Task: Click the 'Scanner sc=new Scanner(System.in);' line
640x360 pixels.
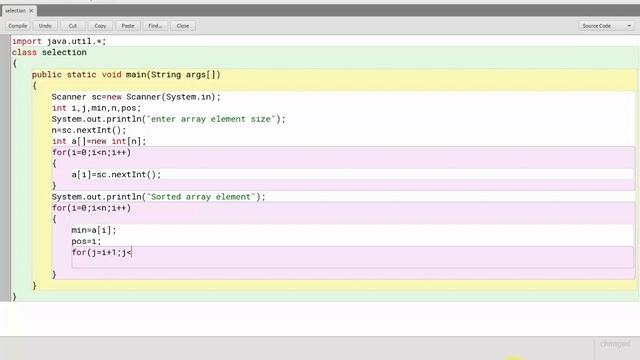Action: [x=136, y=97]
